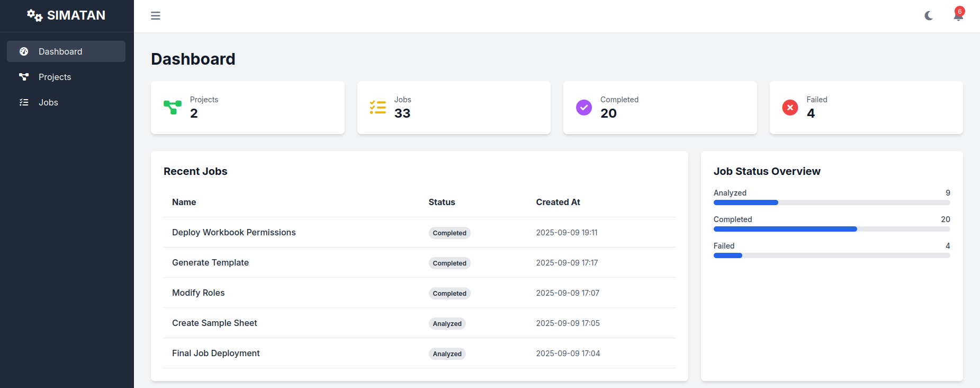Viewport: 980px width, 388px height.
Task: Click the Failed count 4 in the overview
Action: tap(948, 246)
